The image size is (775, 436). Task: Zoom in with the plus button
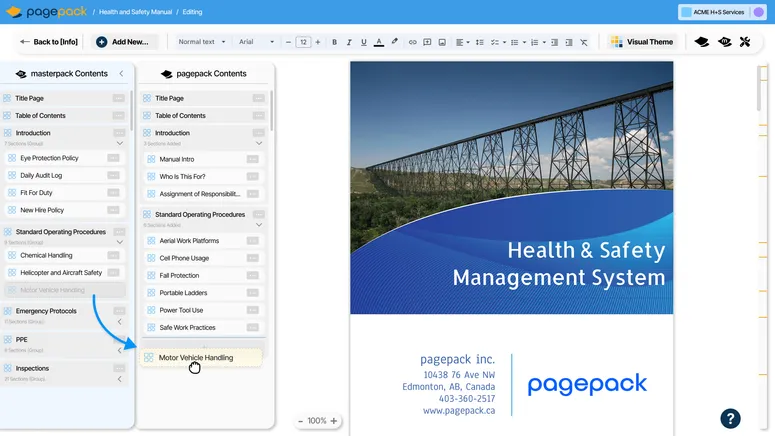[x=334, y=421]
